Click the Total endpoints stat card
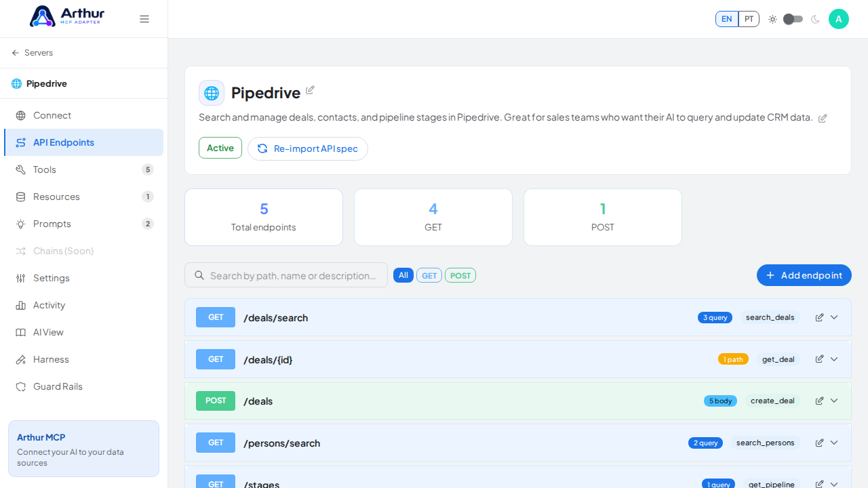The height and width of the screenshot is (488, 868). [x=264, y=217]
